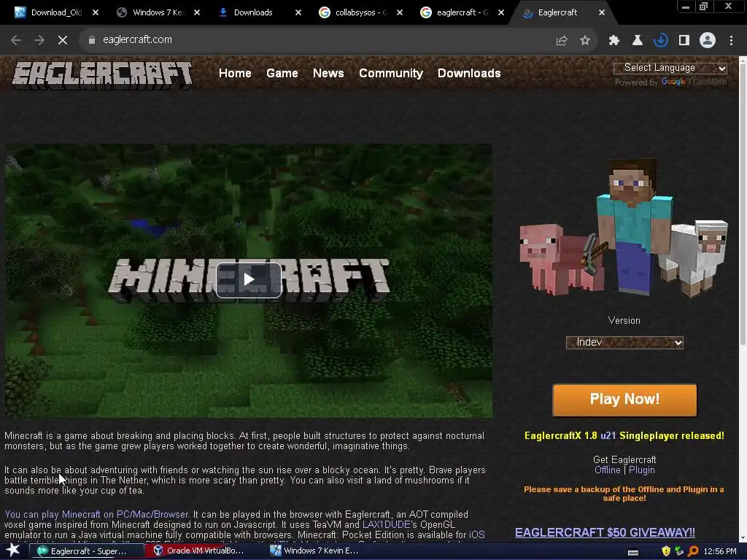Open the Select Language dropdown
Viewport: 747px width, 560px height.
click(x=670, y=68)
